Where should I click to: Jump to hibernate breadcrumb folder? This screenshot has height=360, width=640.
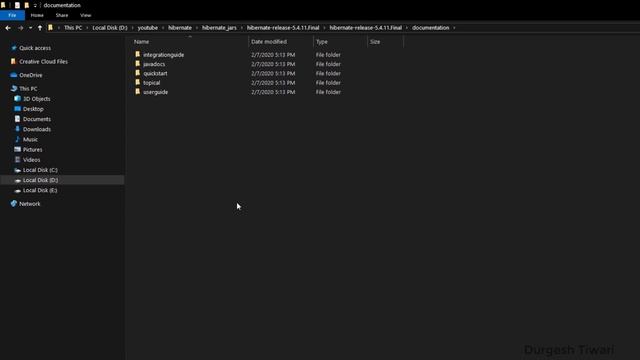pos(180,28)
